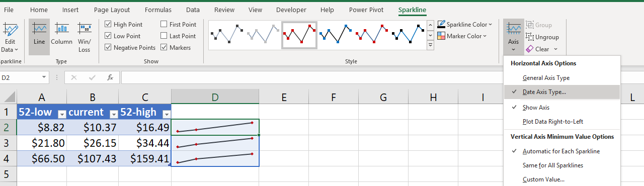Image resolution: width=644 pixels, height=186 pixels.
Task: Open the View tab
Action: click(x=255, y=10)
